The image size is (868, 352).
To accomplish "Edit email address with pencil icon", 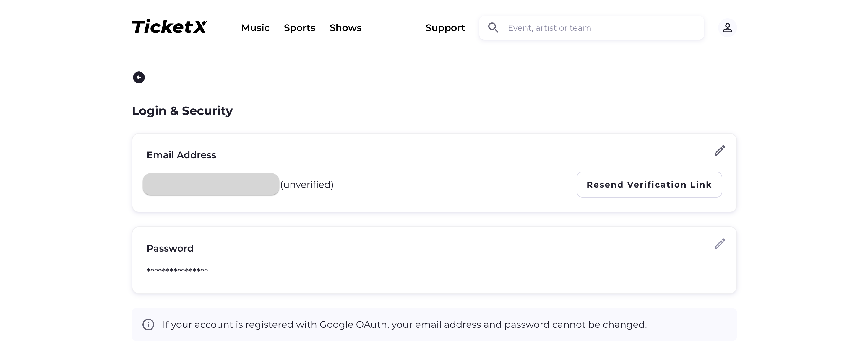I will [x=719, y=151].
